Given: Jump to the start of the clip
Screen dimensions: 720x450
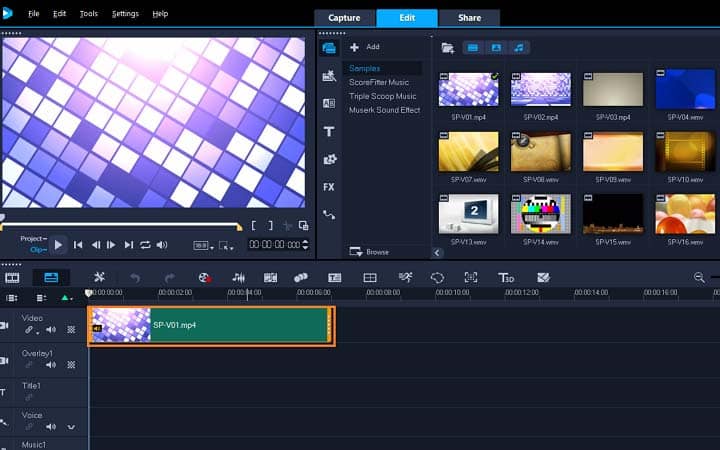Looking at the screenshot, I should tap(78, 245).
